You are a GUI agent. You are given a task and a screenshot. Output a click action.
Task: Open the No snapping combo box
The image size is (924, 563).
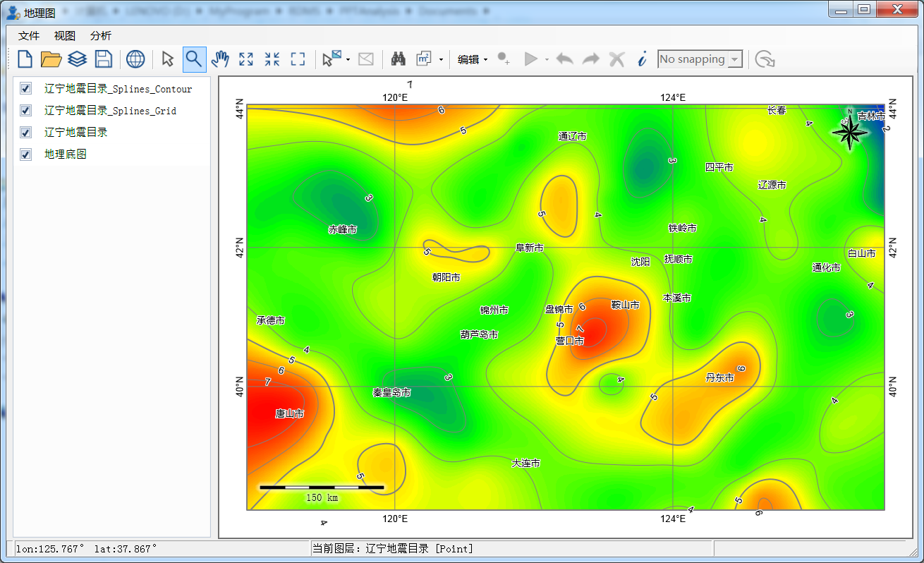click(700, 59)
